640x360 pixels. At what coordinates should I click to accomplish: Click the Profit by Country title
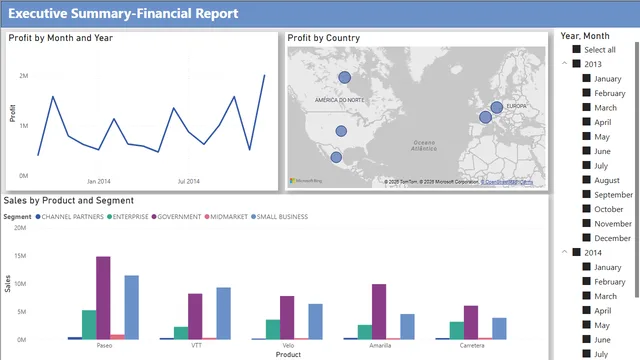324,38
